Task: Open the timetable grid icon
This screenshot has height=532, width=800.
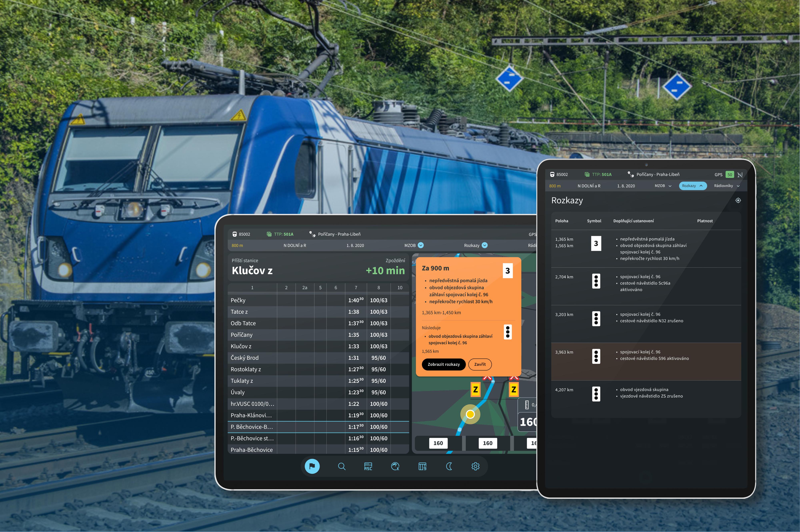Action: 422,466
